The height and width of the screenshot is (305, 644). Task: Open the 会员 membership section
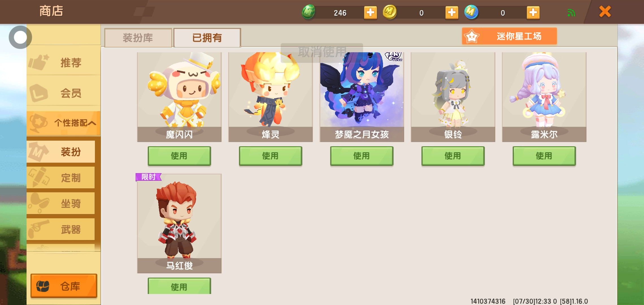coord(64,93)
